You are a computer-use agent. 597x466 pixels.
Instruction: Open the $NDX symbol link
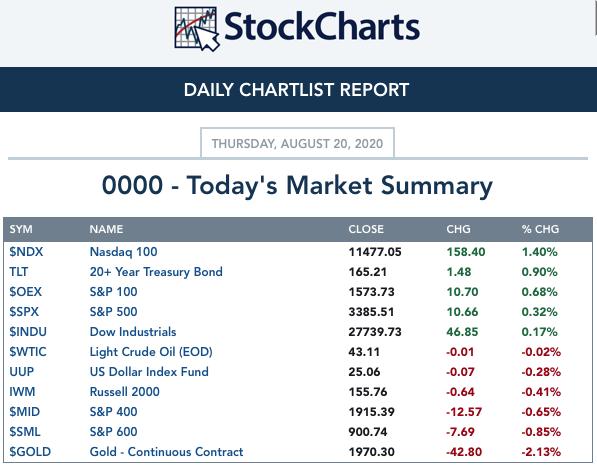click(x=26, y=252)
